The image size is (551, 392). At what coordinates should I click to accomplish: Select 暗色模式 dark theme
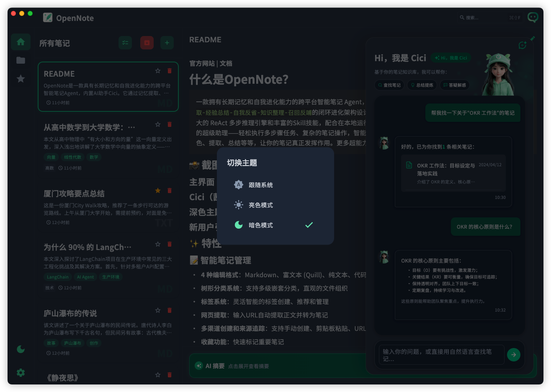click(275, 225)
